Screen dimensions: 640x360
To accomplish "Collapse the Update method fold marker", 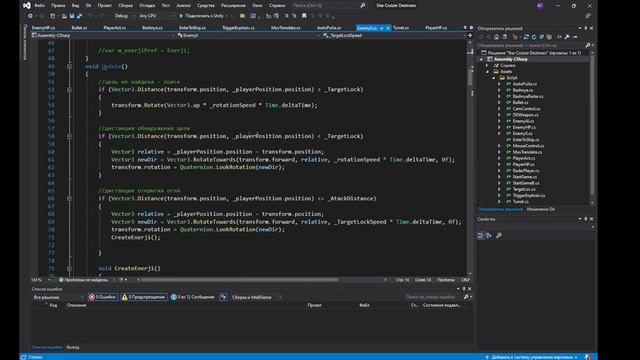I will point(69,66).
